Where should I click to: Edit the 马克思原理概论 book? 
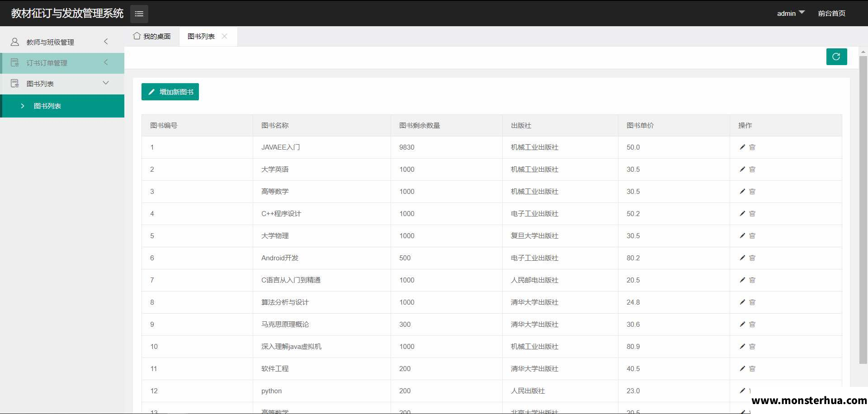(x=742, y=324)
